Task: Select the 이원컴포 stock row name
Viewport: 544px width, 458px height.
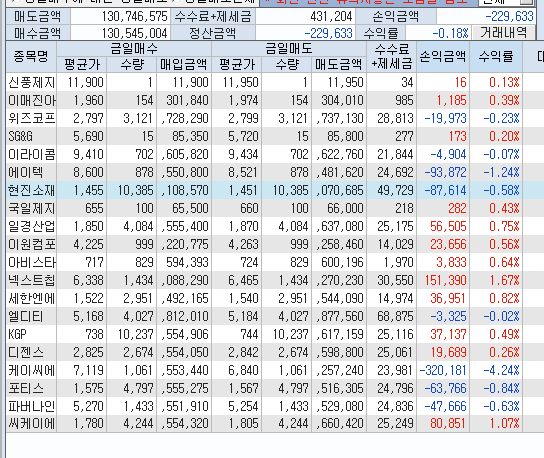Action: (31, 245)
